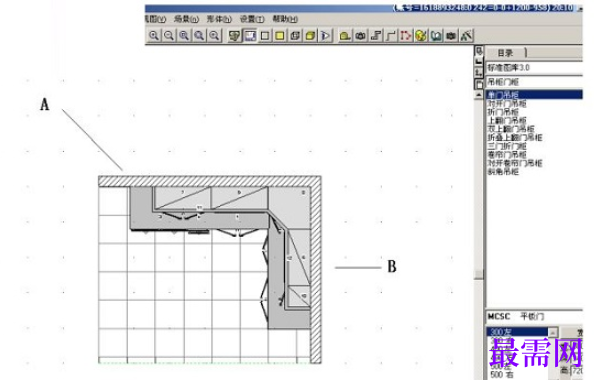Click the vertical scrollbar thumb beside canvas
Image resolution: width=601 pixels, height=384 pixels.
click(x=478, y=274)
